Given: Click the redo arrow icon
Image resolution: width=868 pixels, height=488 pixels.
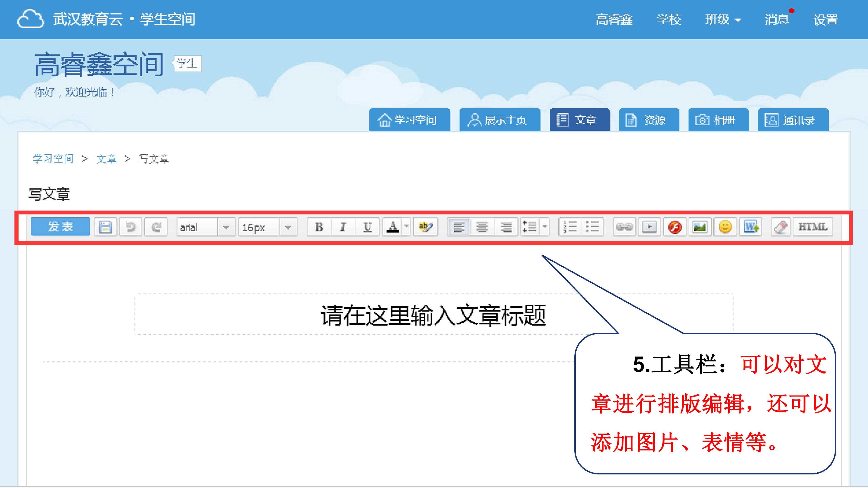Looking at the screenshot, I should tap(156, 227).
